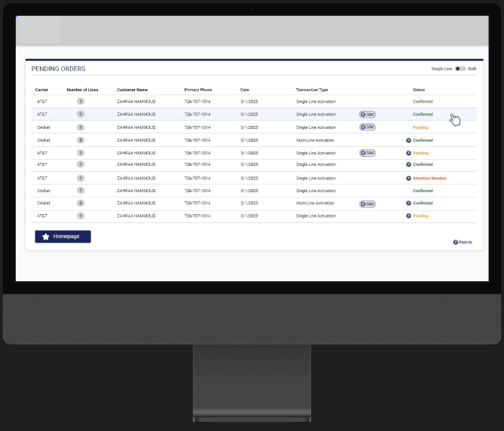Click the Port-in legend icon near the bottom right

[456, 243]
